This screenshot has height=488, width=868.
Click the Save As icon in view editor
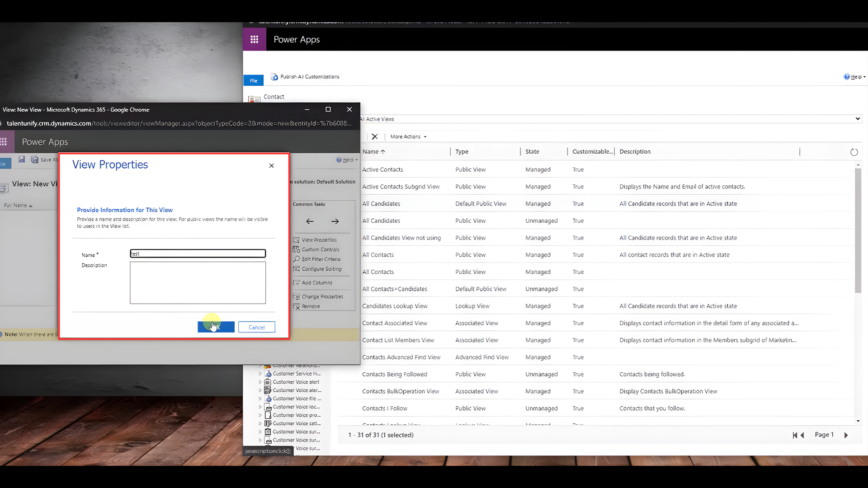coord(34,160)
